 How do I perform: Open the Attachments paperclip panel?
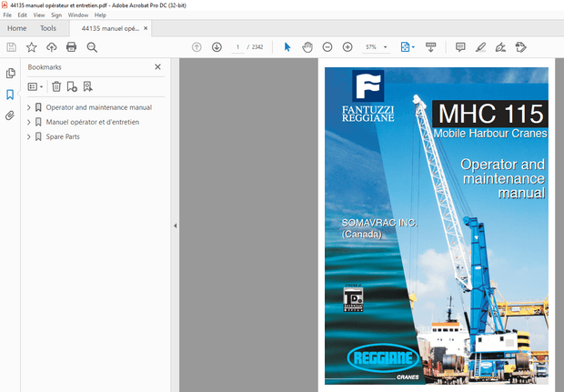10,116
